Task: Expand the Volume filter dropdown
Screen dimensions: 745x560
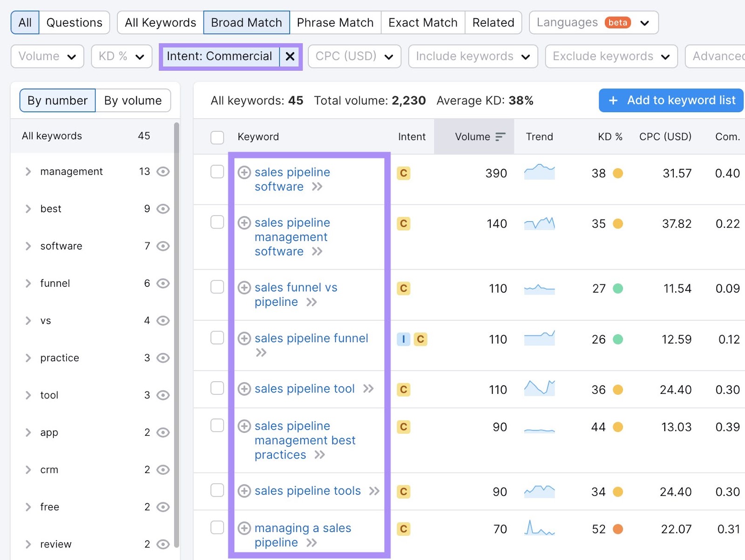Action: point(47,56)
